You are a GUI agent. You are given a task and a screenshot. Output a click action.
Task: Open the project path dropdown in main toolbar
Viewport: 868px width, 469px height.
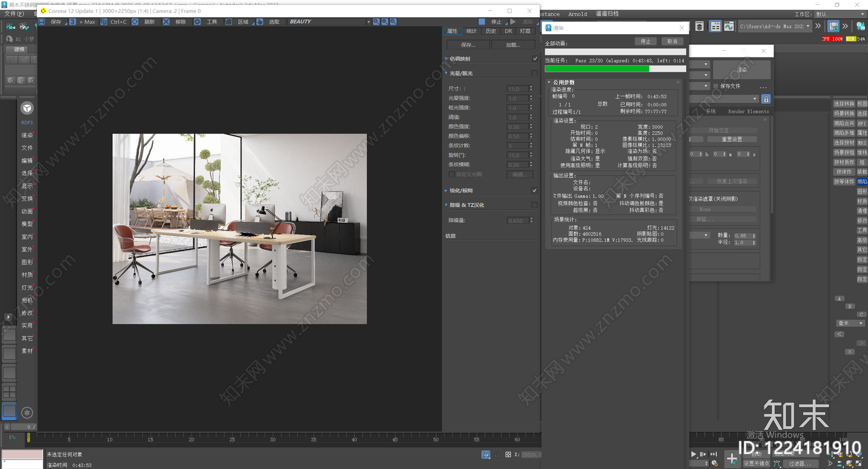808,26
